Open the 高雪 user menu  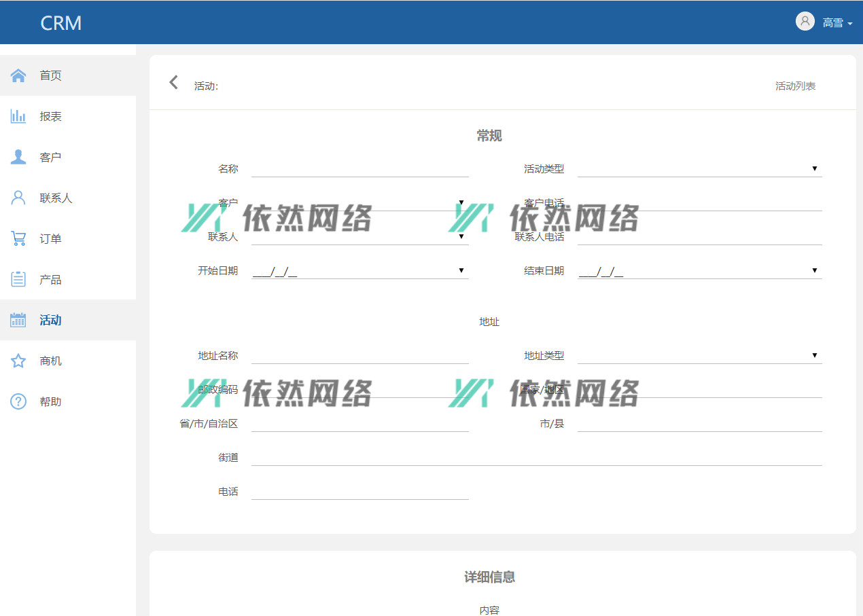(x=837, y=23)
